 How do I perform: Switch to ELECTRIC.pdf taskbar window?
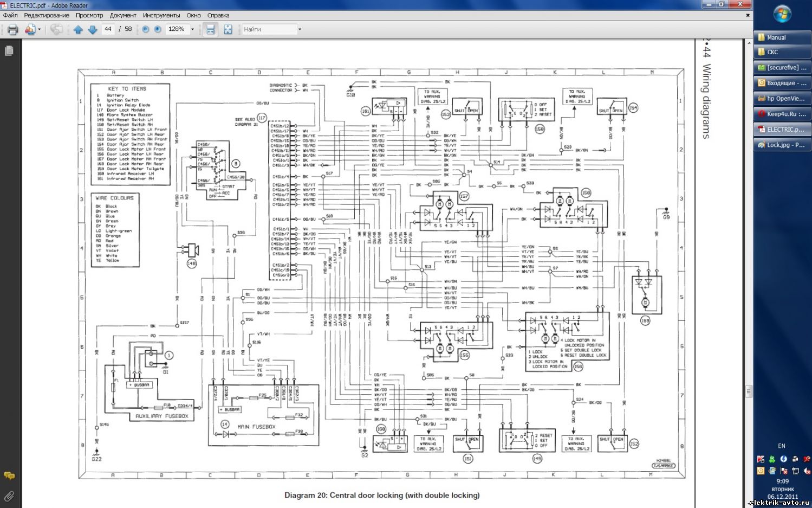click(x=782, y=130)
